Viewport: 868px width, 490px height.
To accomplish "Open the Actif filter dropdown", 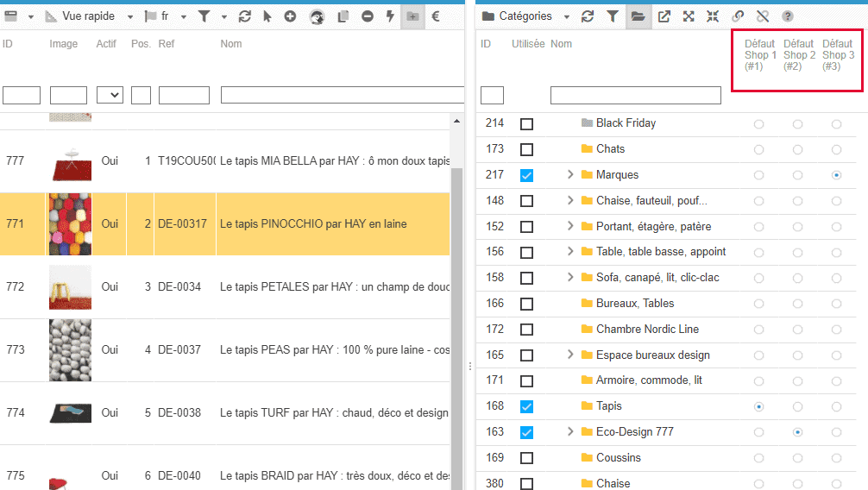I will click(x=110, y=95).
